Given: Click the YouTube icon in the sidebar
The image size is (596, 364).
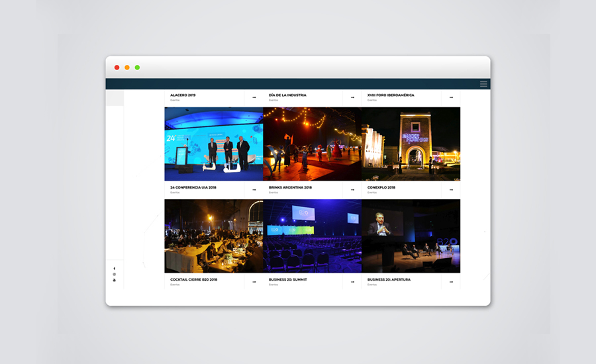Looking at the screenshot, I should click(114, 281).
